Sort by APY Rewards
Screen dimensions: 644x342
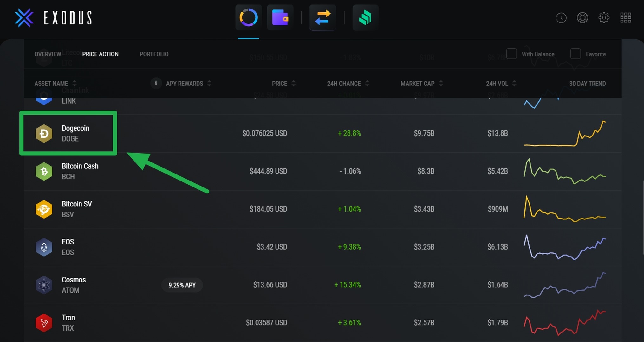(x=188, y=84)
